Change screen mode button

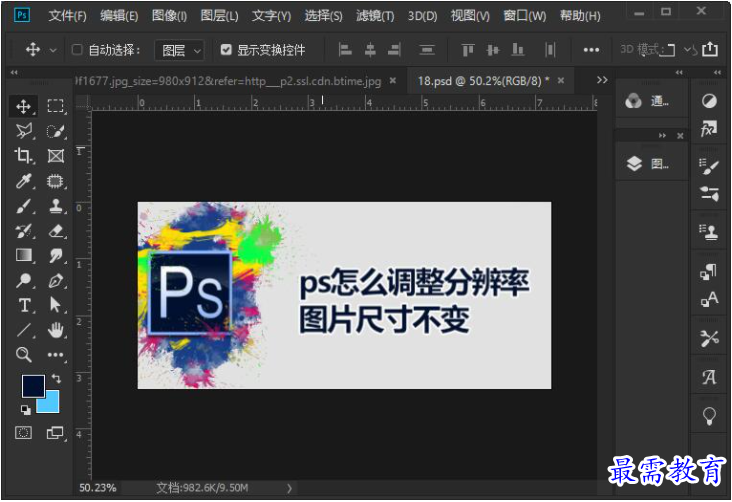56,433
